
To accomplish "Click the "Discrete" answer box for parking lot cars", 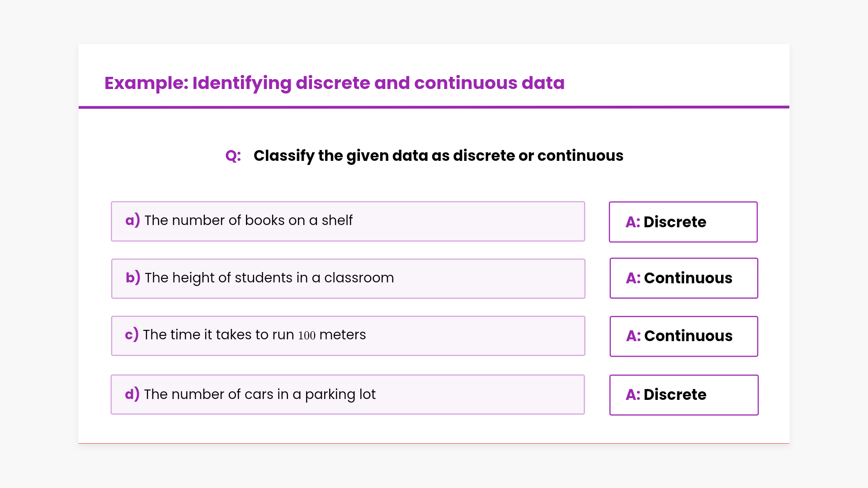I will point(684,395).
